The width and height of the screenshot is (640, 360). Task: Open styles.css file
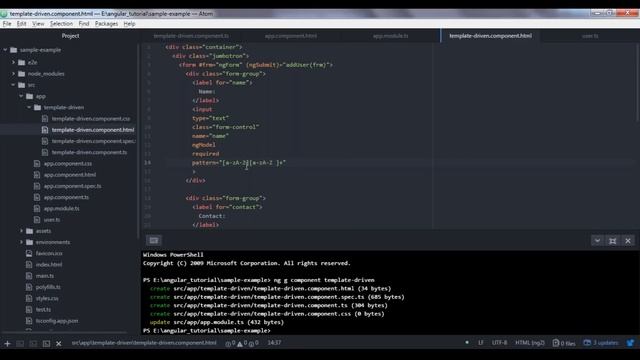point(47,298)
